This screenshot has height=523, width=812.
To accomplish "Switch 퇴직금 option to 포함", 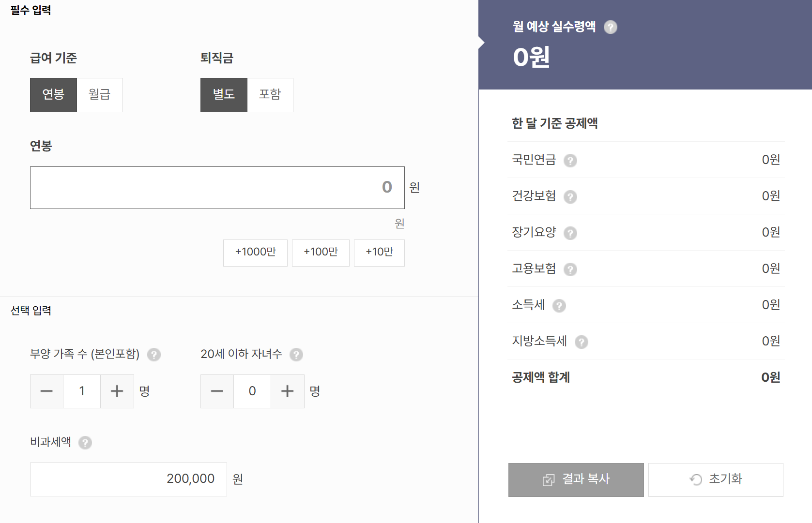I will [270, 95].
